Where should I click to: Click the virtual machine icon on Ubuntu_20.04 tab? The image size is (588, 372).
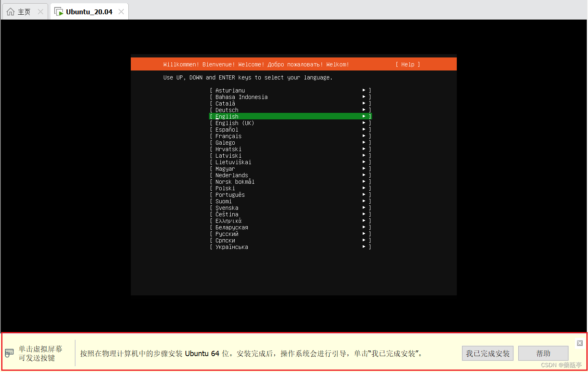(58, 11)
